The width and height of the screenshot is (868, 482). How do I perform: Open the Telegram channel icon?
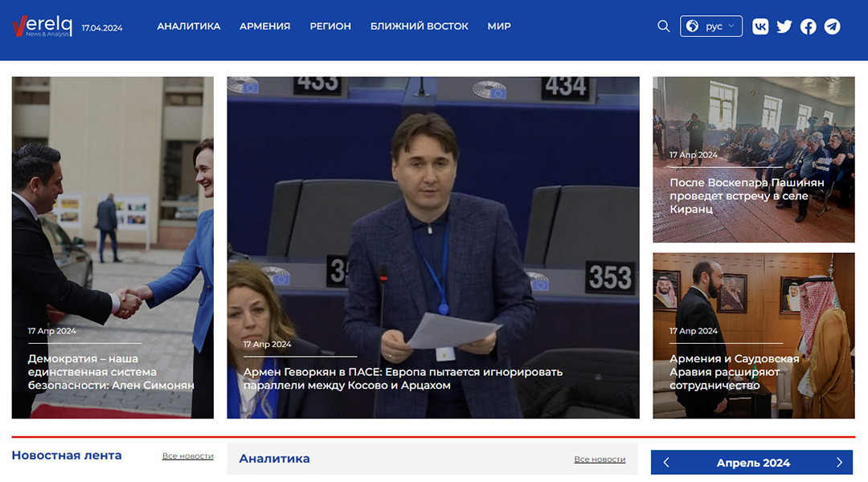833,27
